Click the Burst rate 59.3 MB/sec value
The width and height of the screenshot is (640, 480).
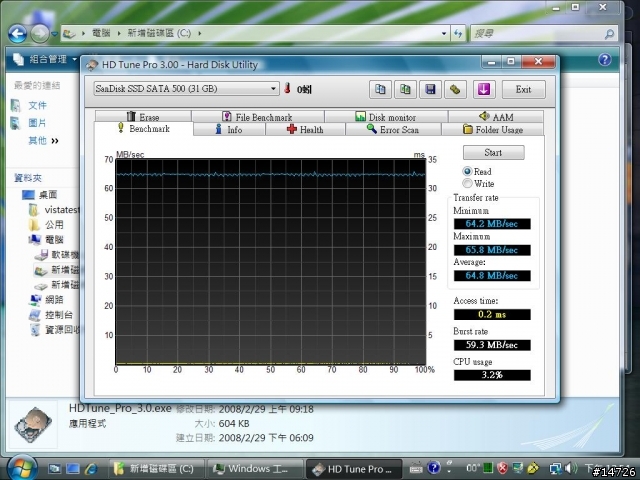(x=492, y=345)
